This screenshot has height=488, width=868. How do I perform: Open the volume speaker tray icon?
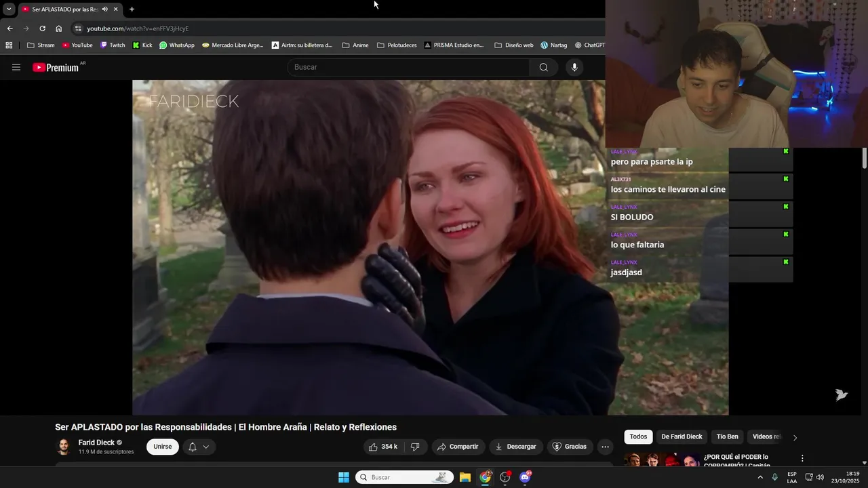(x=821, y=477)
